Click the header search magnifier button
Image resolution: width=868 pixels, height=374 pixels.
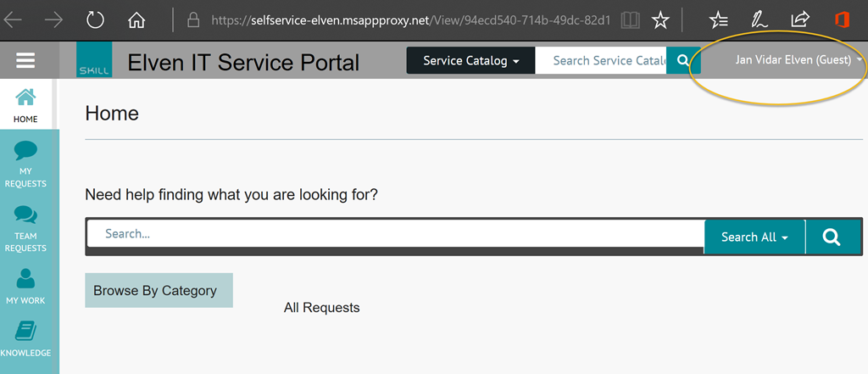tap(683, 60)
